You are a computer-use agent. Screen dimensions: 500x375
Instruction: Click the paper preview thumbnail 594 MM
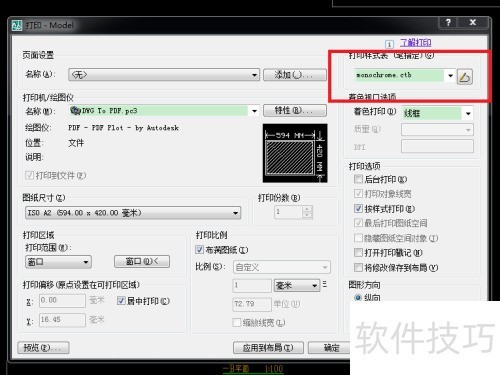coord(295,153)
